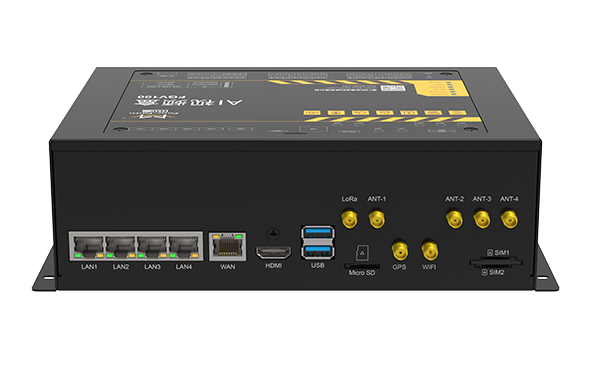Screen dimensions: 600x372
Task: Click the WIFI antenna connector
Action: 429,250
